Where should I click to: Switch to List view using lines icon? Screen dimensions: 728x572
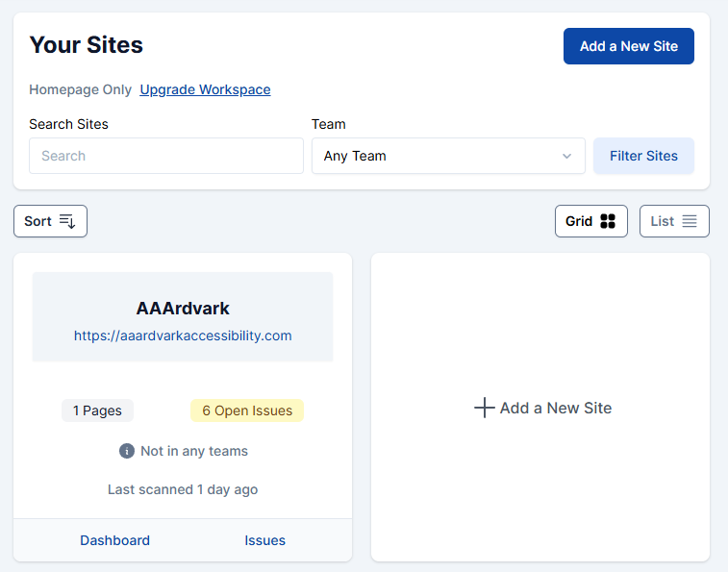point(690,221)
